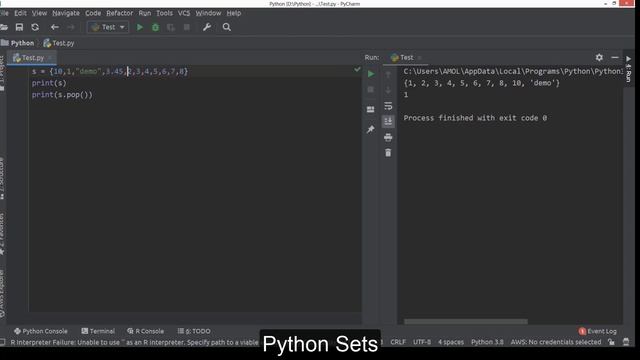
Task: Open the Tools menu
Action: (x=164, y=13)
